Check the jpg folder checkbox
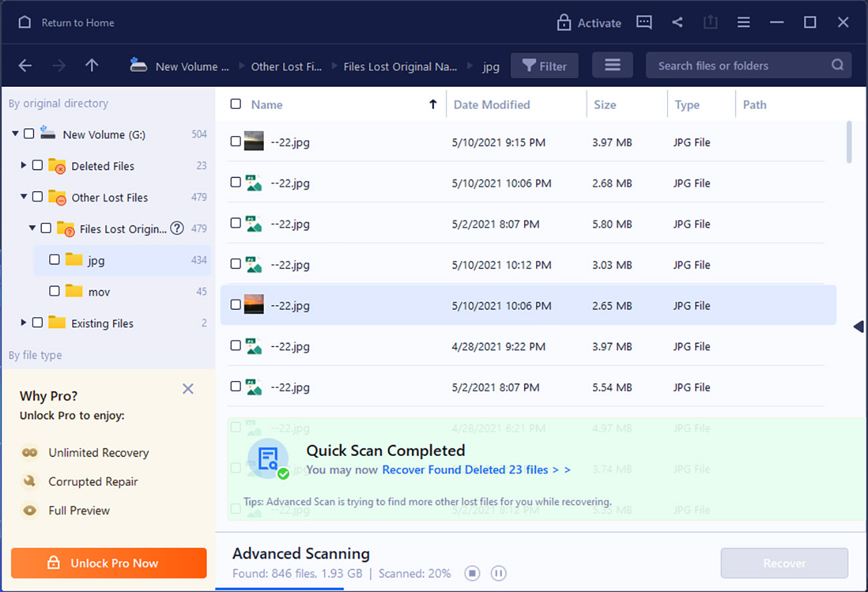This screenshot has width=868, height=592. (x=54, y=260)
